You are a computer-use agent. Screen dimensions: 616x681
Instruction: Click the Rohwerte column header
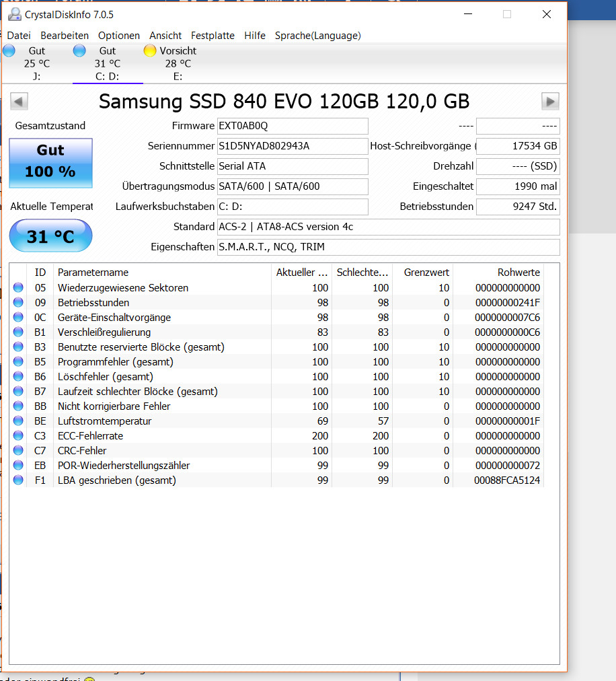[498, 273]
